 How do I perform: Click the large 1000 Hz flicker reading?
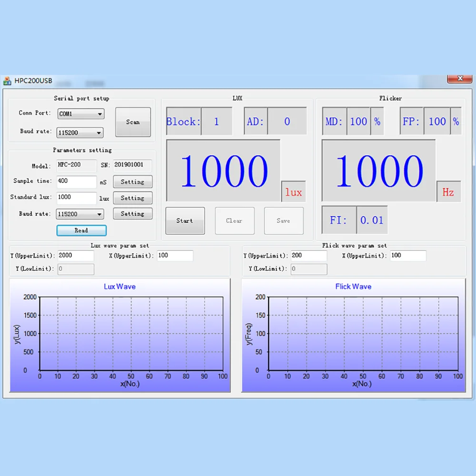point(379,170)
